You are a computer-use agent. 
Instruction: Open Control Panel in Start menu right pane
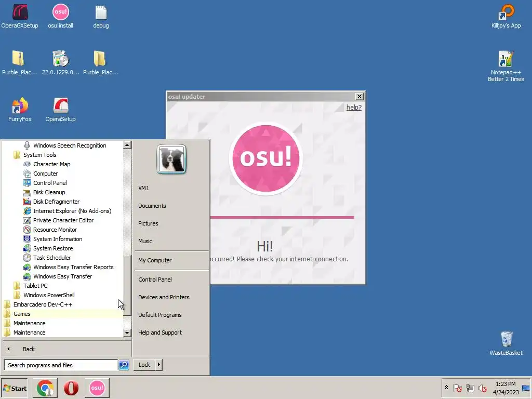pyautogui.click(x=155, y=280)
